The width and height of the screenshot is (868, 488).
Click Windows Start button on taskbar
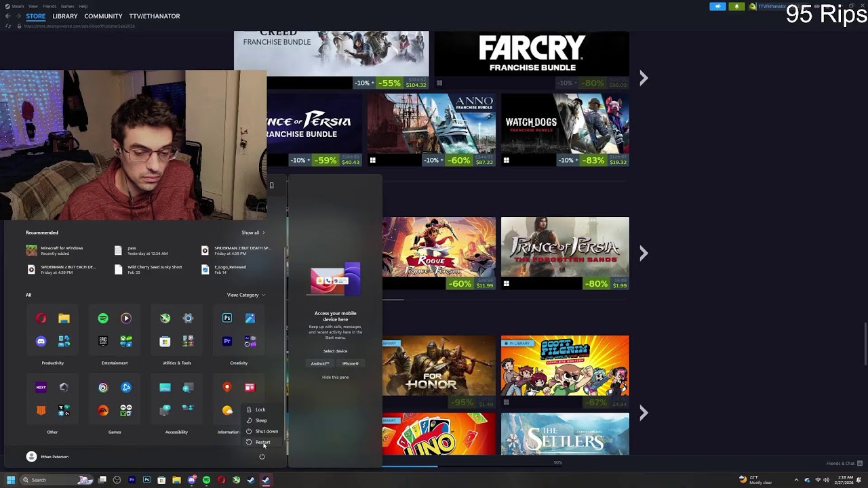pyautogui.click(x=10, y=480)
